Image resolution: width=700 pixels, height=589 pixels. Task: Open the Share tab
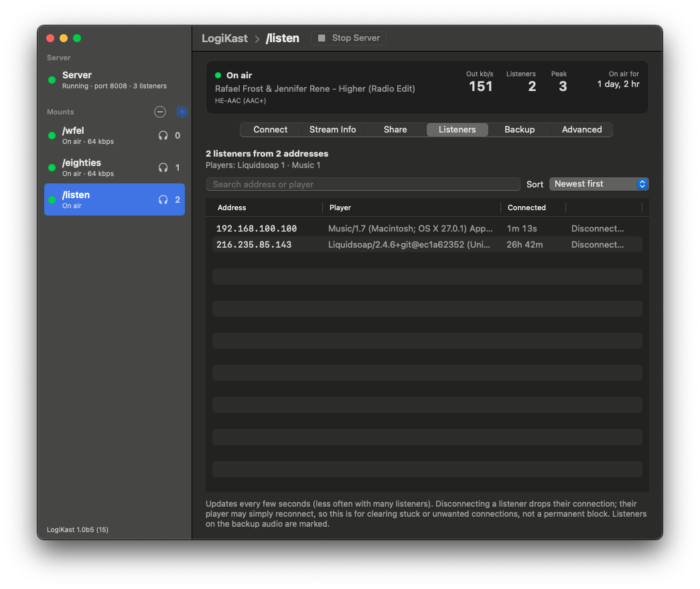395,129
